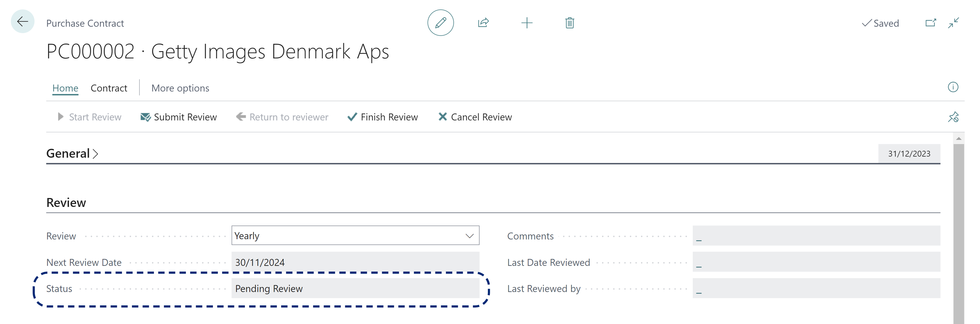This screenshot has width=980, height=324.
Task: Click the More options tab
Action: pos(180,87)
